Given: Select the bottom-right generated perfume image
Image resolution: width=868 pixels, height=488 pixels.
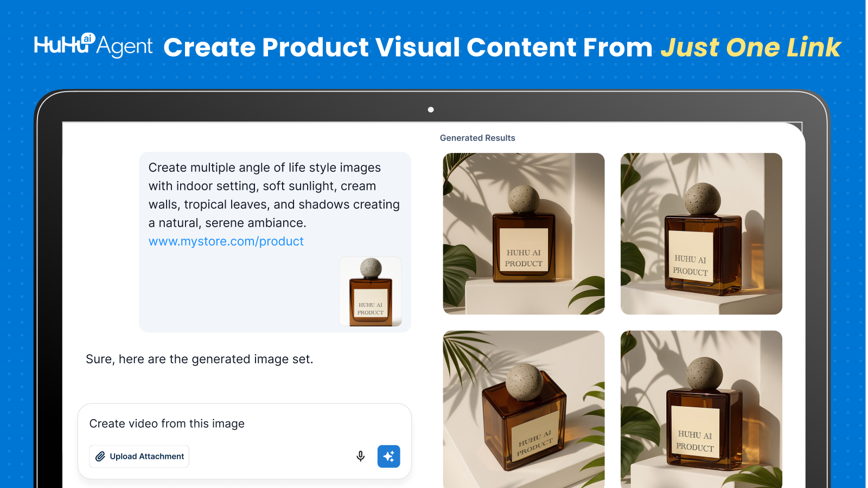Looking at the screenshot, I should point(701,409).
